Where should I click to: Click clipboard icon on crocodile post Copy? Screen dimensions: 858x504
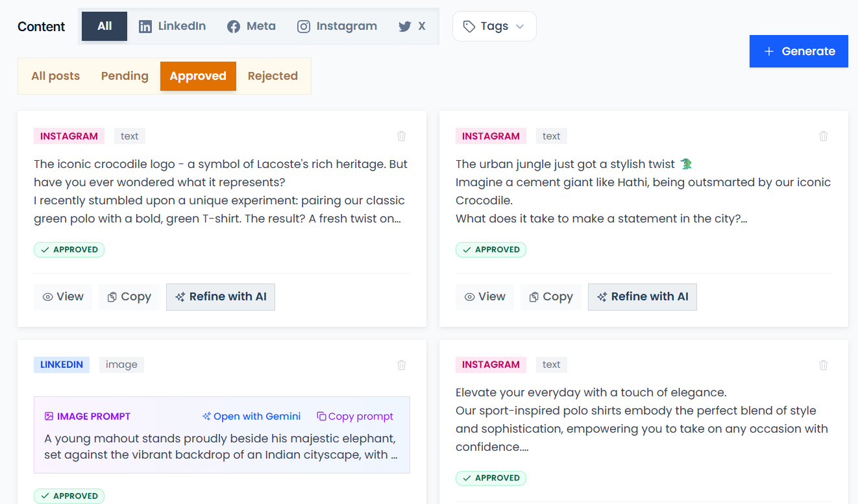112,297
